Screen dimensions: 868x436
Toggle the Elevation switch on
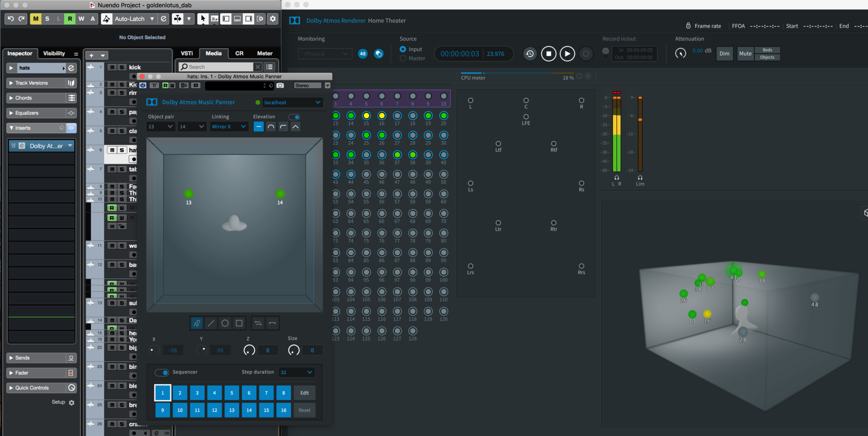294,117
